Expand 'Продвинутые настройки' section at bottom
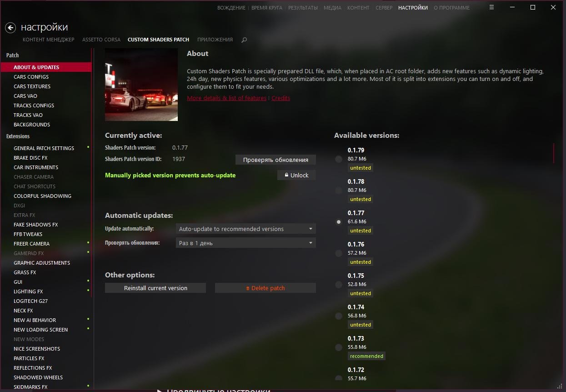 pyautogui.click(x=214, y=390)
